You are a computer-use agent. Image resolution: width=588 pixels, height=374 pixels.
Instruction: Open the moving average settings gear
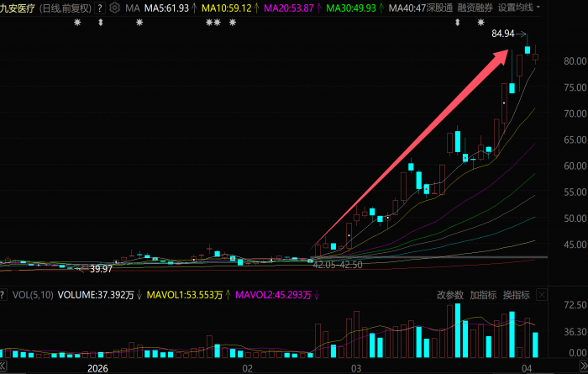(113, 8)
